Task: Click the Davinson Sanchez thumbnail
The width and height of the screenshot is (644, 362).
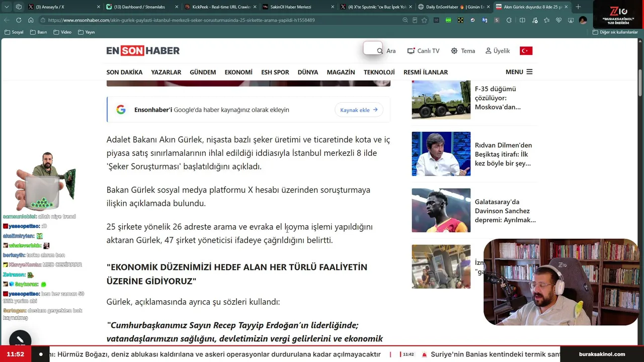Action: tap(441, 210)
